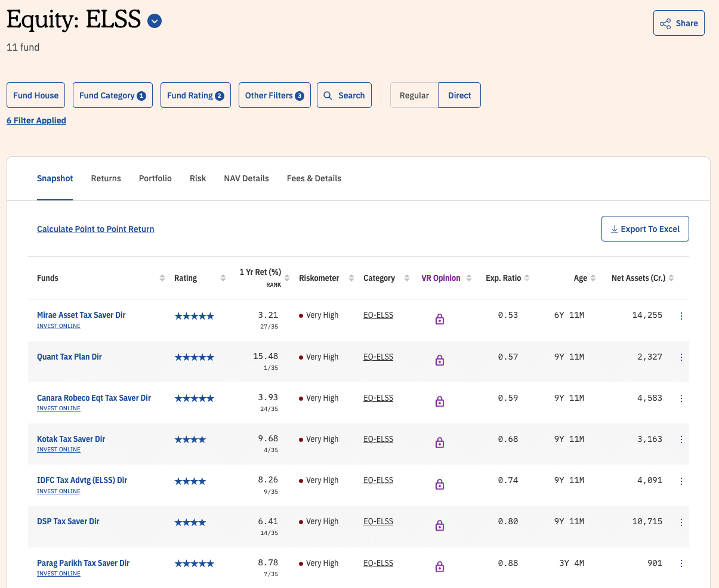Sort by 1 Yr Ret column arrows
Image resolution: width=719 pixels, height=588 pixels.
tap(287, 278)
